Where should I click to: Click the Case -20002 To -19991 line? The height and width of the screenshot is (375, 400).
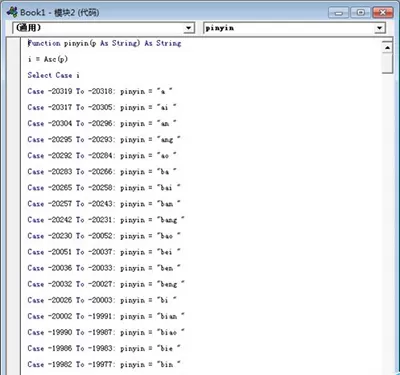106,316
